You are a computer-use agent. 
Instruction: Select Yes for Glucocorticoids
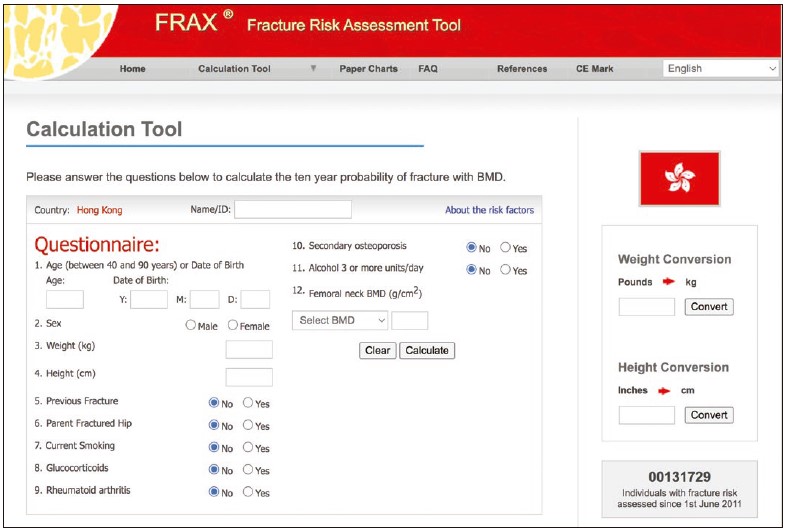coord(248,469)
